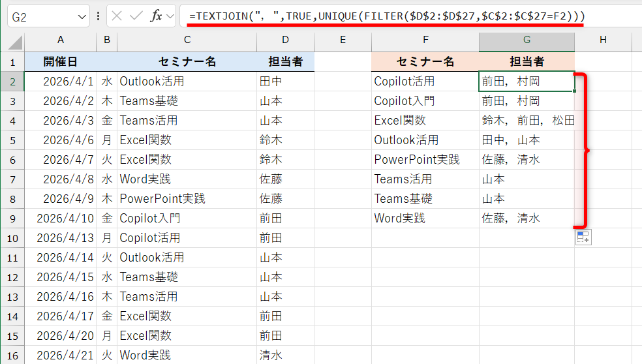Screen dimensions: 642x364
Task: Select cell with 田中, 山本
Action: click(x=527, y=140)
